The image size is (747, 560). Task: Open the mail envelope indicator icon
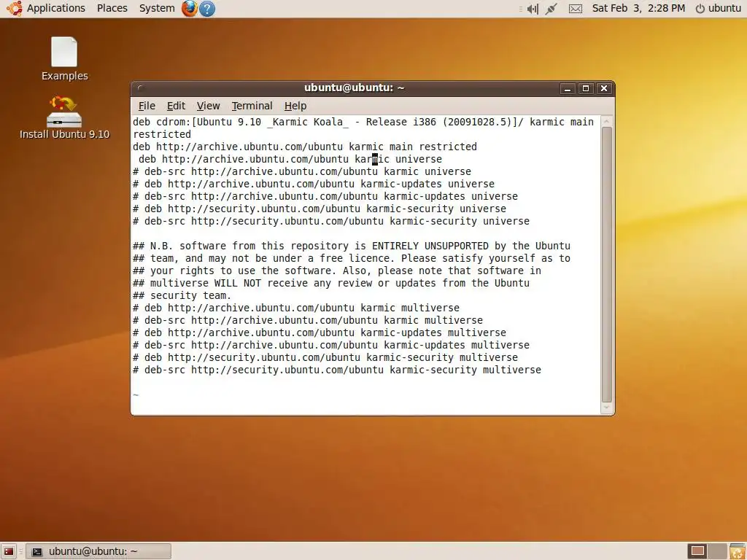[x=576, y=9]
